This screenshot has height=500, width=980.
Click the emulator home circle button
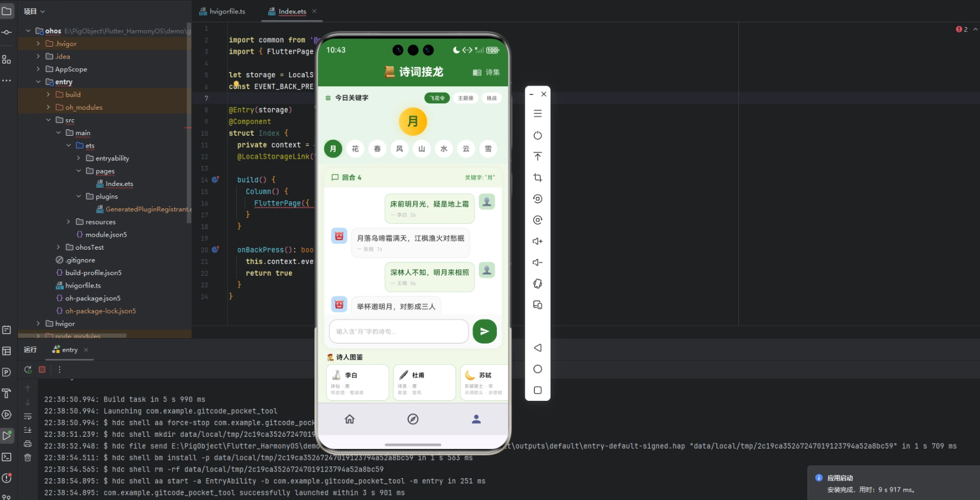[538, 369]
